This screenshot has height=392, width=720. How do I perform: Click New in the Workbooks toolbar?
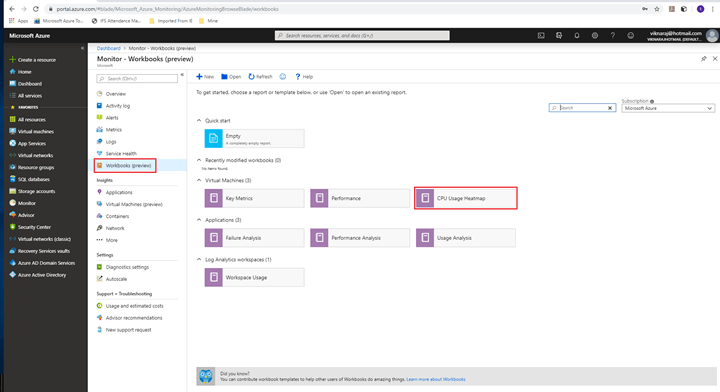pos(205,77)
